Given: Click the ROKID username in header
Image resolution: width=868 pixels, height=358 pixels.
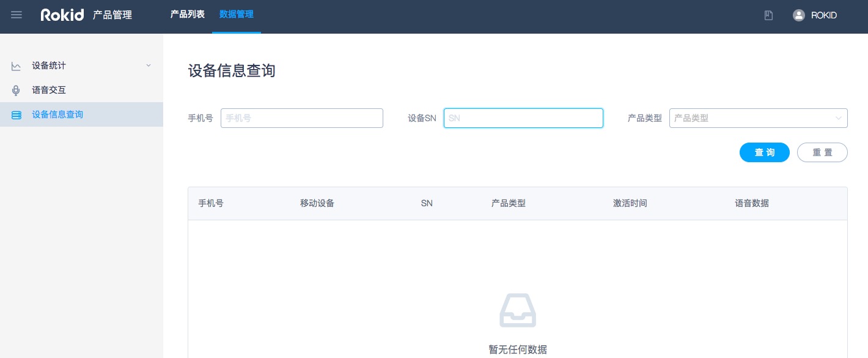Looking at the screenshot, I should click(823, 15).
